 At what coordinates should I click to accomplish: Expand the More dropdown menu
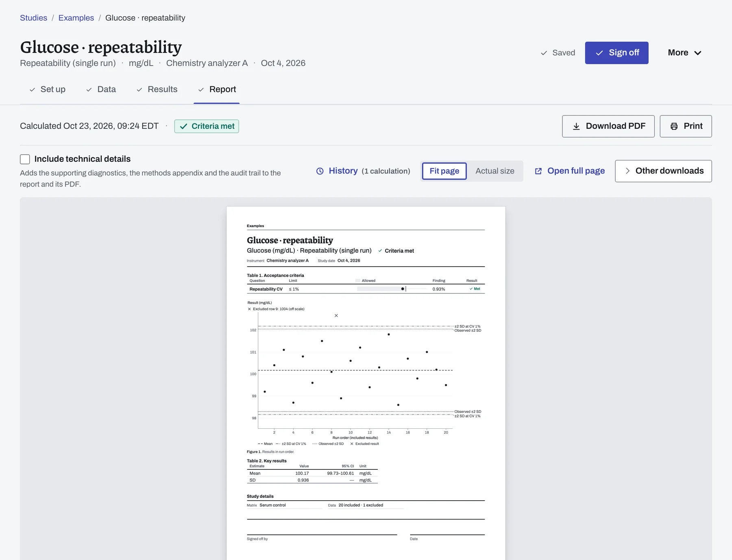coord(684,53)
